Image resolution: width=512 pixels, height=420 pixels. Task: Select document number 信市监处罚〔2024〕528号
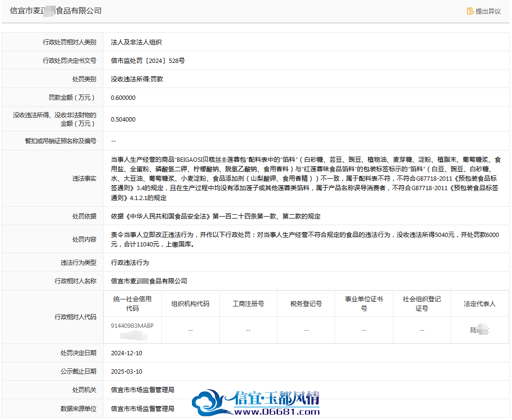[148, 61]
